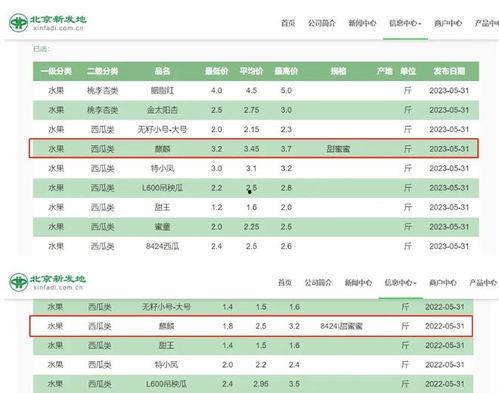This screenshot has width=499, height=393.
Task: Click the 2022-05-31 date in the 8424甜蜜蜜 row
Action: [445, 326]
